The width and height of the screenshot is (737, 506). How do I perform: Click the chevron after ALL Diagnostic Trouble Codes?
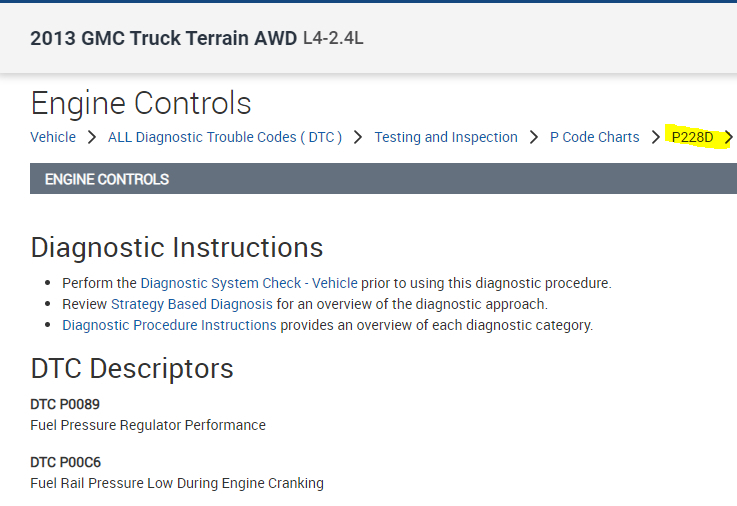coord(358,137)
